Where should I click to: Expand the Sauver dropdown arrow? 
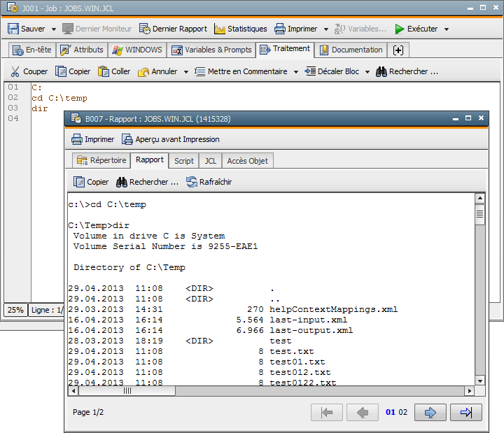click(54, 29)
